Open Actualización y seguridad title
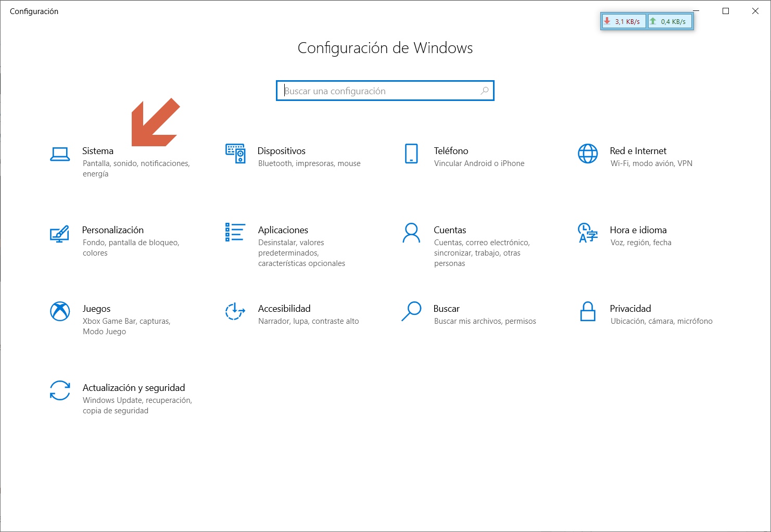 (x=134, y=388)
